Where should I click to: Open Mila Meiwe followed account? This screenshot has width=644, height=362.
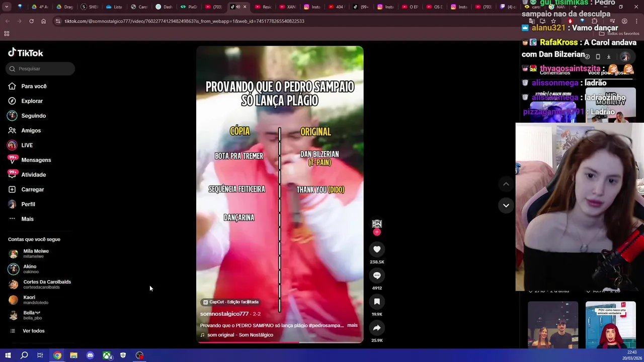pos(29,253)
